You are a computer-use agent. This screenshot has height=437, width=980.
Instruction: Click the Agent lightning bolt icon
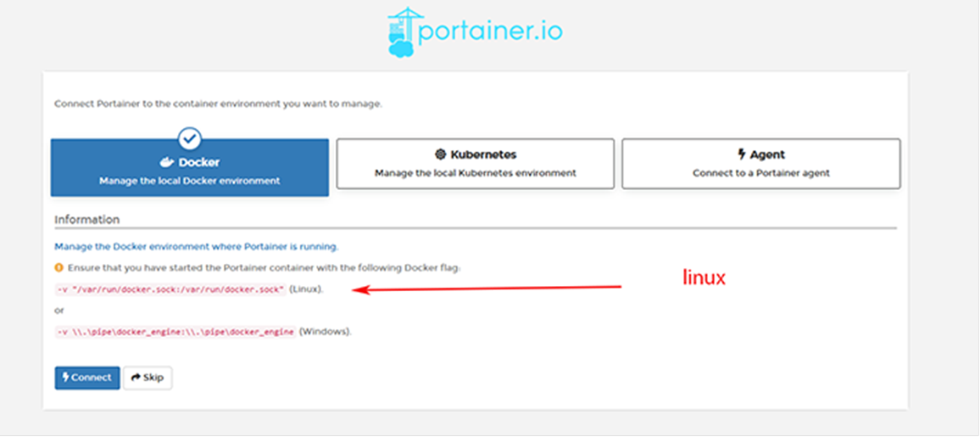pos(742,154)
